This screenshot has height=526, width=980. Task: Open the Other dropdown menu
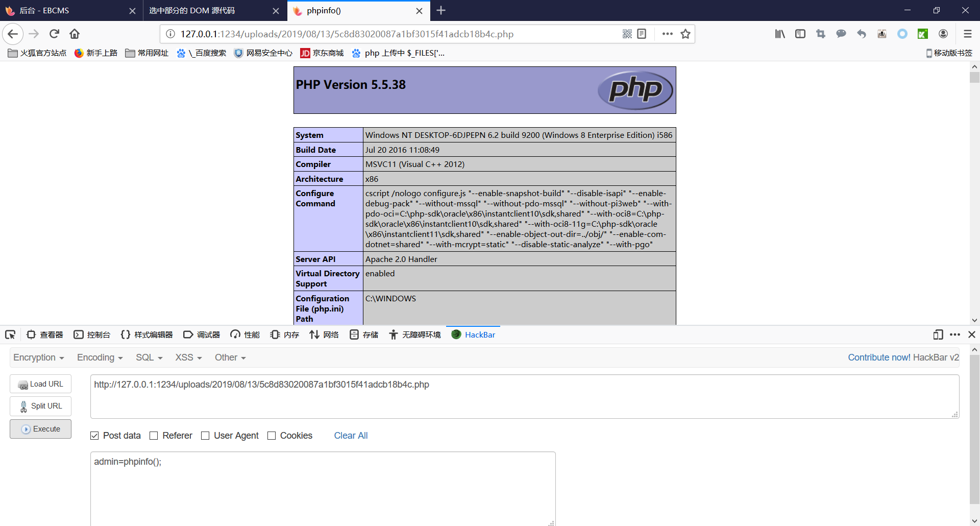(x=230, y=357)
